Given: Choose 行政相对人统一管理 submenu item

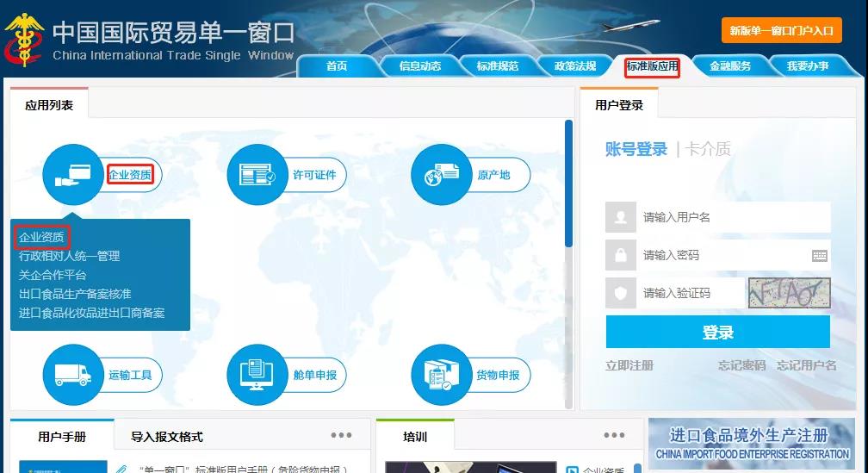Looking at the screenshot, I should [x=69, y=256].
